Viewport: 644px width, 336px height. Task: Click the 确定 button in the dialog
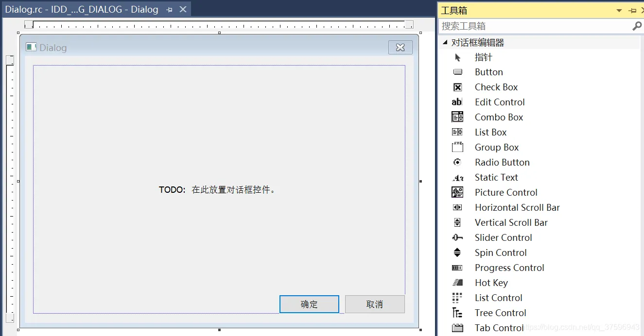tap(309, 304)
